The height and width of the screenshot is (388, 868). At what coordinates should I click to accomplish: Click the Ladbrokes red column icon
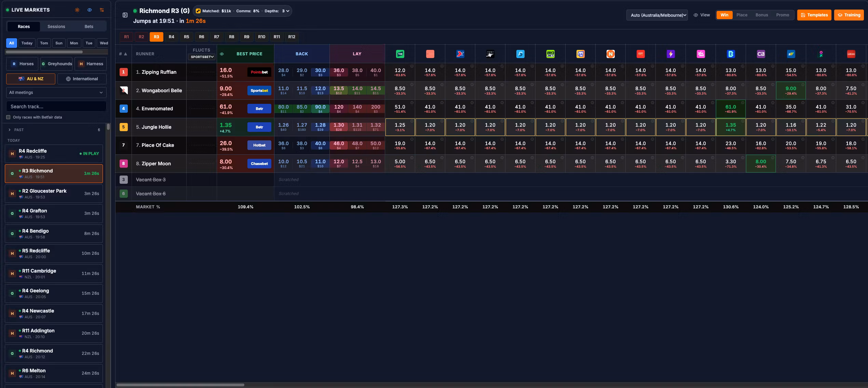[851, 54]
